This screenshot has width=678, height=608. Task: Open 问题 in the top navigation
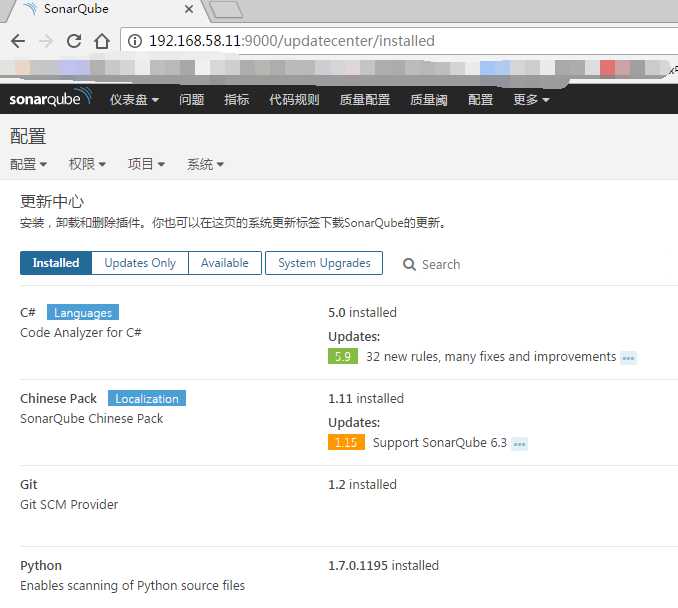coord(192,99)
